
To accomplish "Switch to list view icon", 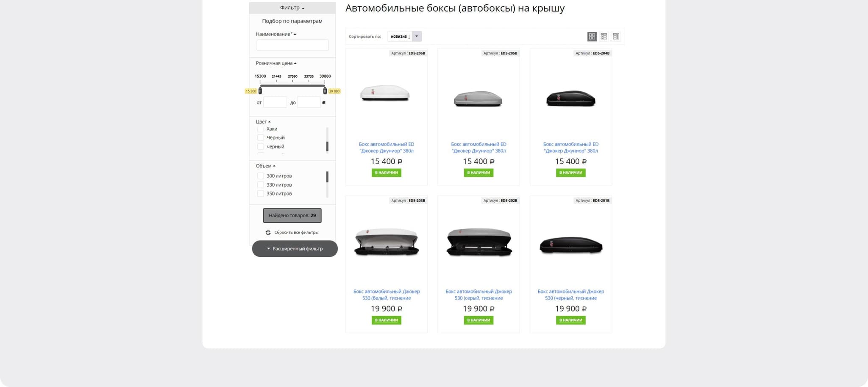I will tap(604, 36).
